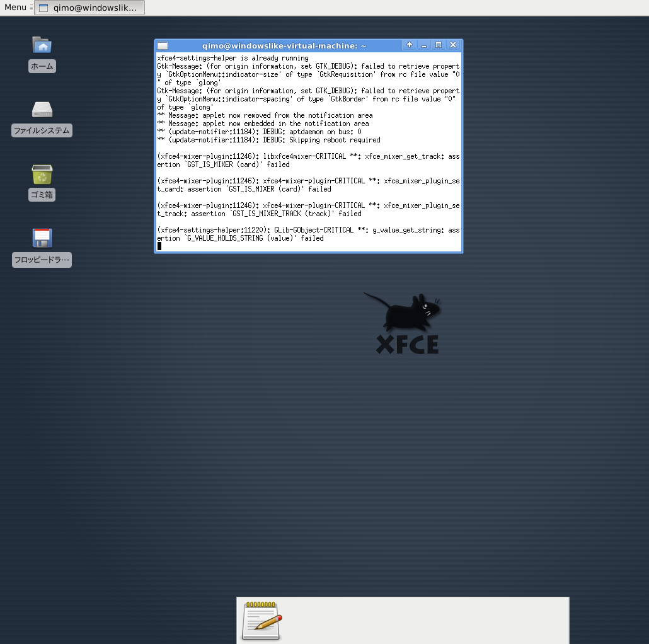Shade the terminal with the up-arrow button
The height and width of the screenshot is (644, 649).
410,45
